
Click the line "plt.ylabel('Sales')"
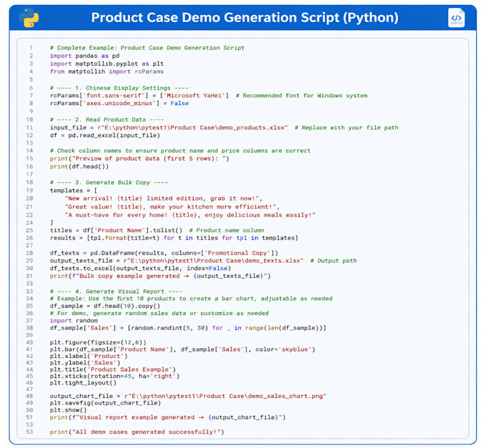click(85, 363)
